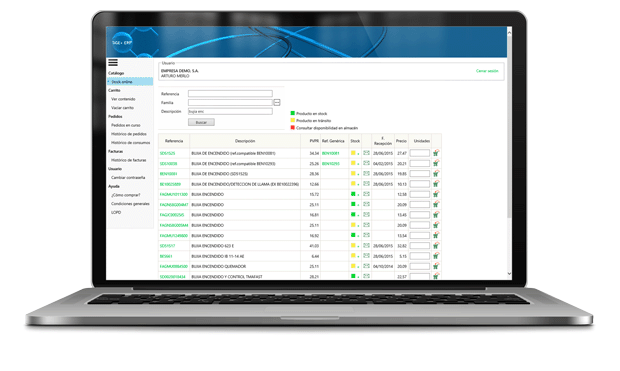Add BUJIA ENCENDIDO QUEMADOR to cart

[x=436, y=266]
